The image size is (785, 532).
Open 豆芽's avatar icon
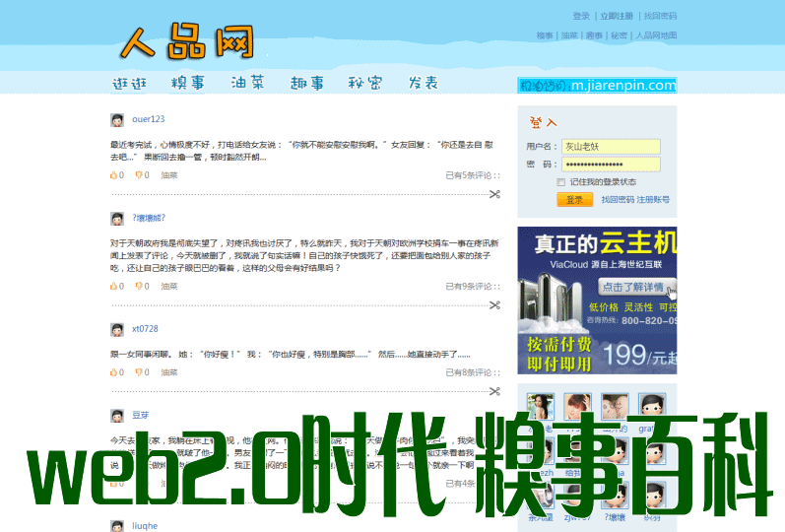117,416
